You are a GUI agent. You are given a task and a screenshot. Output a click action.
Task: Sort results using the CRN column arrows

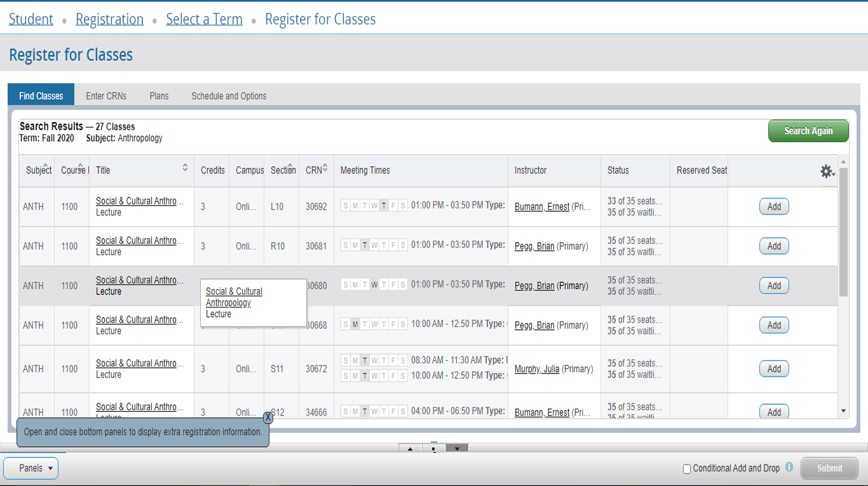(x=325, y=168)
